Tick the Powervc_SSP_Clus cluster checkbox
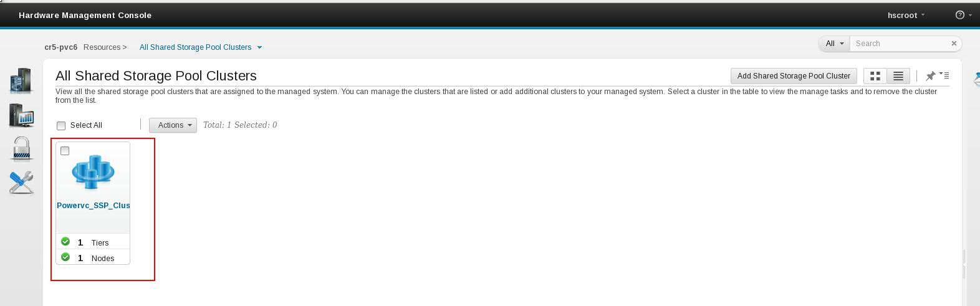 click(65, 151)
